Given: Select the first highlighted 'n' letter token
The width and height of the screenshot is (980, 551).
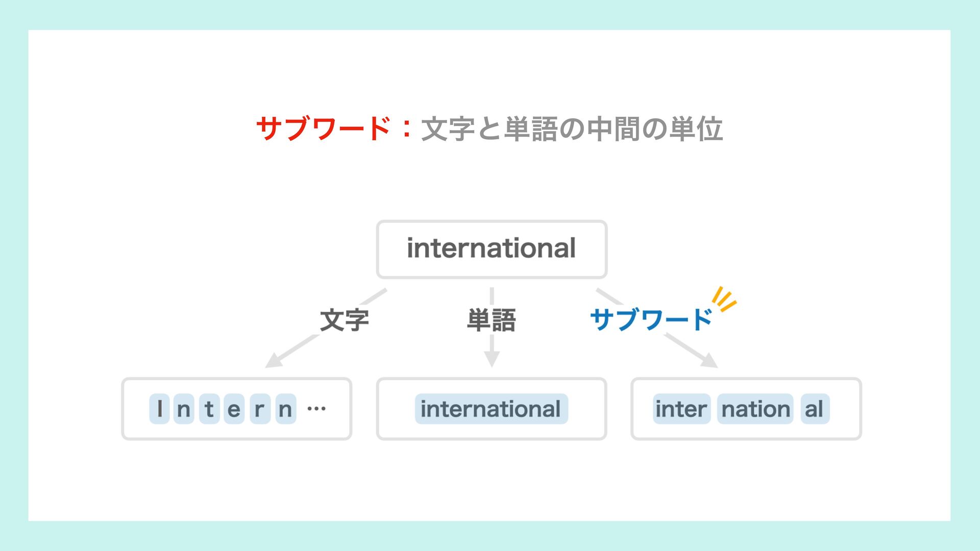Looking at the screenshot, I should pos(184,409).
